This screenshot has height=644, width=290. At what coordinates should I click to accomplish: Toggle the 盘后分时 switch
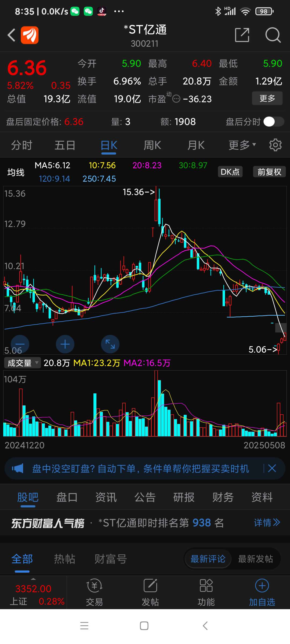(274, 122)
